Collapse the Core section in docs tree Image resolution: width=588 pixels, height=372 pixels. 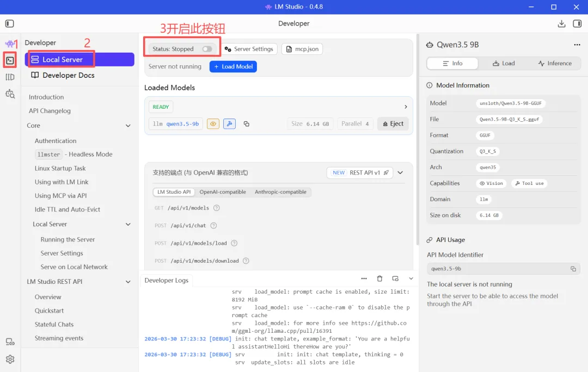point(128,126)
